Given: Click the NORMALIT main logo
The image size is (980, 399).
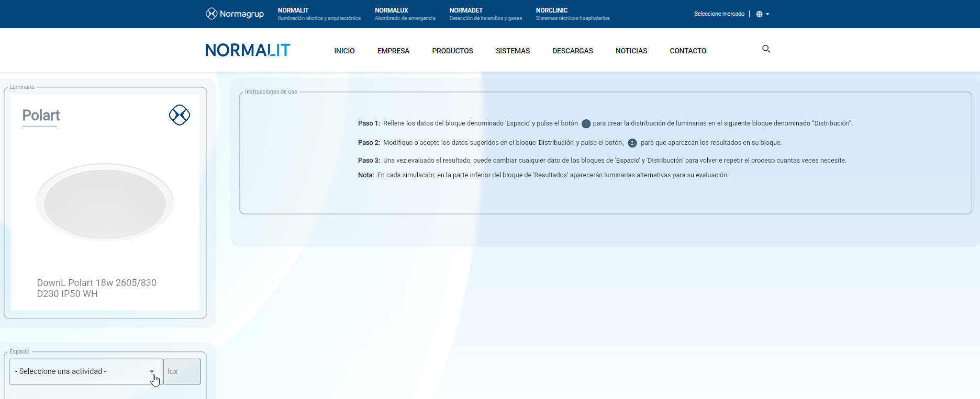Looking at the screenshot, I should pos(248,50).
